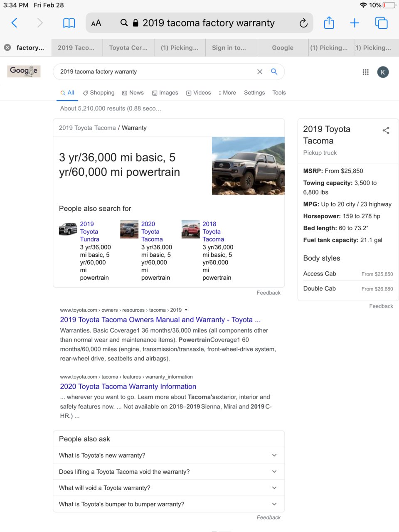The height and width of the screenshot is (532, 399).
Task: Click the Towing capacity label
Action: tap(328, 183)
